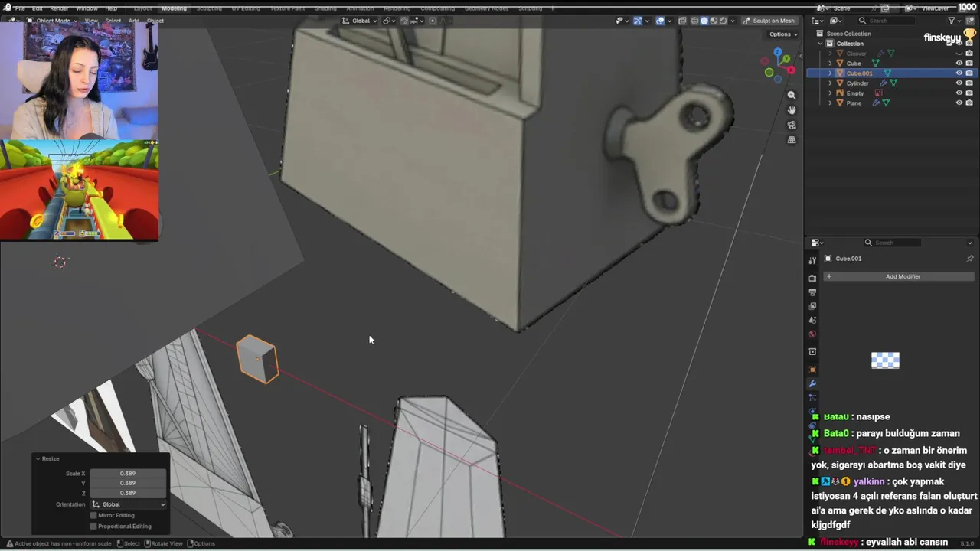Image resolution: width=980 pixels, height=551 pixels.
Task: Click the viewport pan hand icon
Action: tap(792, 110)
